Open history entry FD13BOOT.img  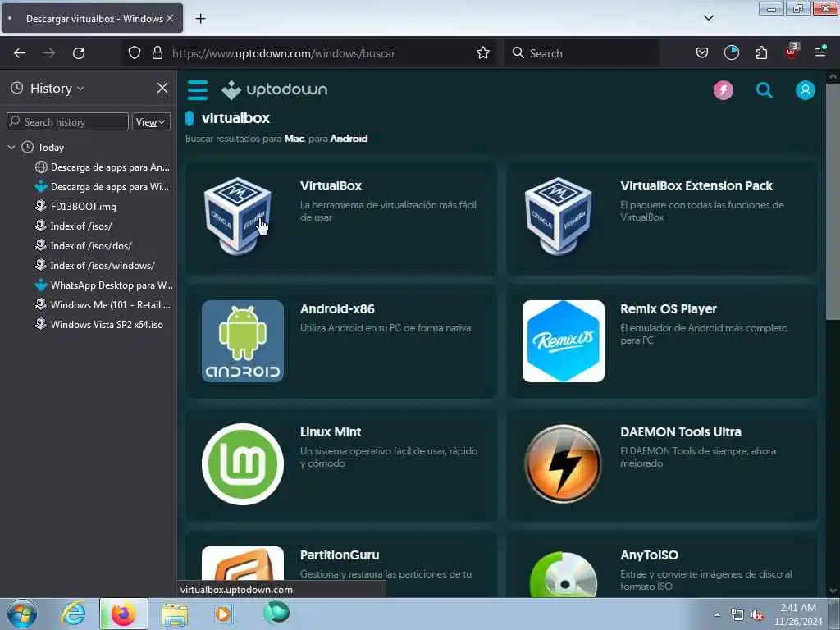coord(75,206)
